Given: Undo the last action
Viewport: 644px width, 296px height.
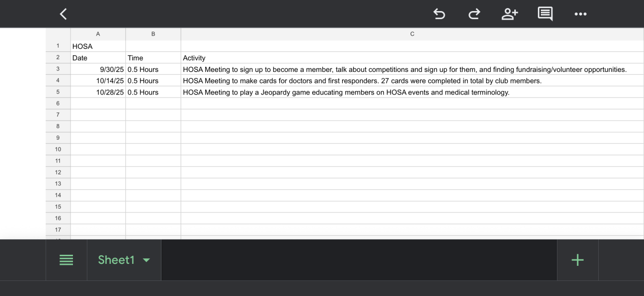Looking at the screenshot, I should (x=439, y=14).
